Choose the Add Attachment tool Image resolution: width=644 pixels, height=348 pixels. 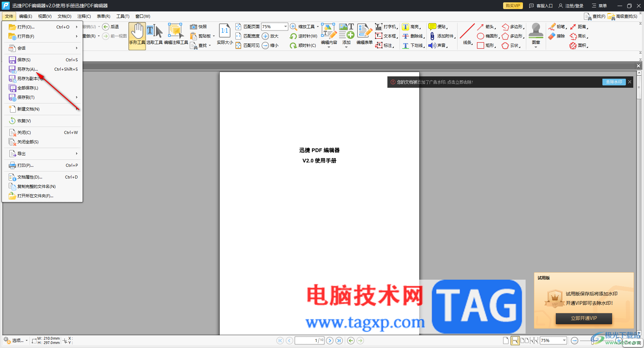tap(442, 36)
